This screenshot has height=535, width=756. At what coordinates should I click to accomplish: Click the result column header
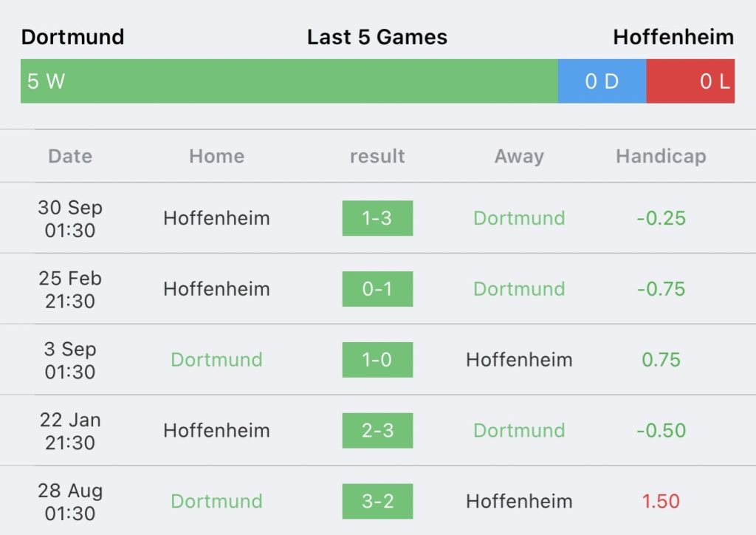[x=377, y=157]
